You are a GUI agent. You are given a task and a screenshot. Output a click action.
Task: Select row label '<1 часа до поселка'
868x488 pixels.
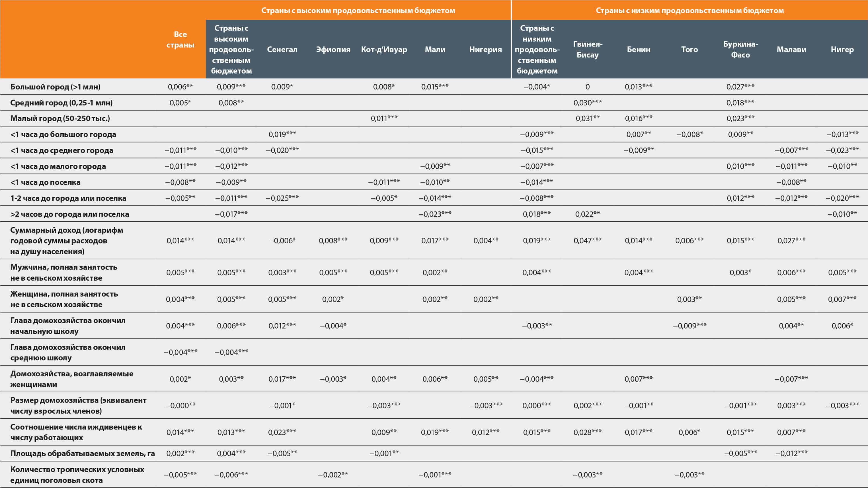[45, 182]
